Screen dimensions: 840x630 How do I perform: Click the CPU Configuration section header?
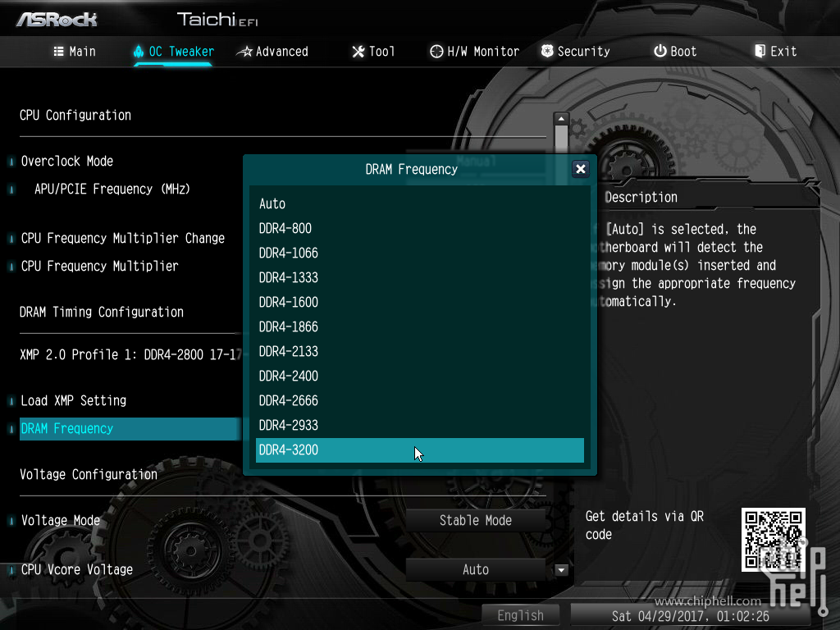(x=75, y=115)
